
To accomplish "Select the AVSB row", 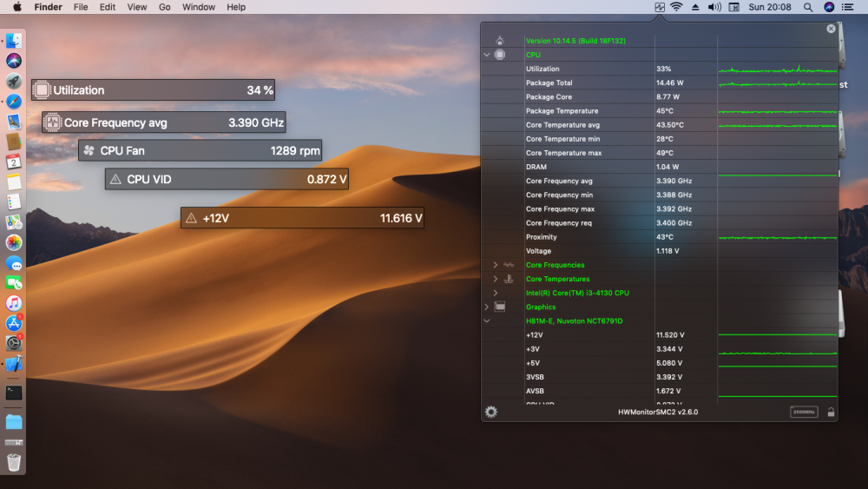I will [660, 391].
